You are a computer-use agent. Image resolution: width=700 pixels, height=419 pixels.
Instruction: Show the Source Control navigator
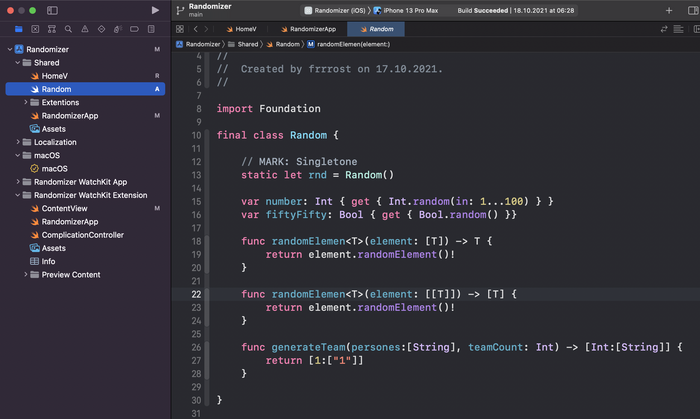[35, 30]
